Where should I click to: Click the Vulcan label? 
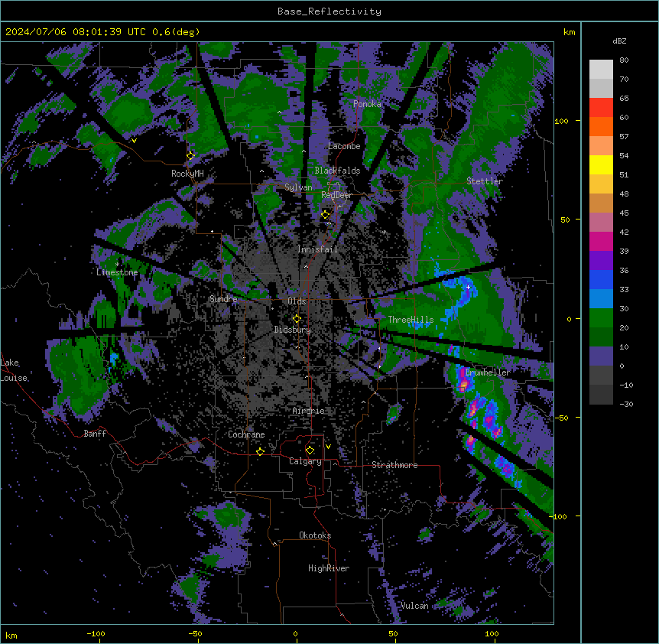414,606
